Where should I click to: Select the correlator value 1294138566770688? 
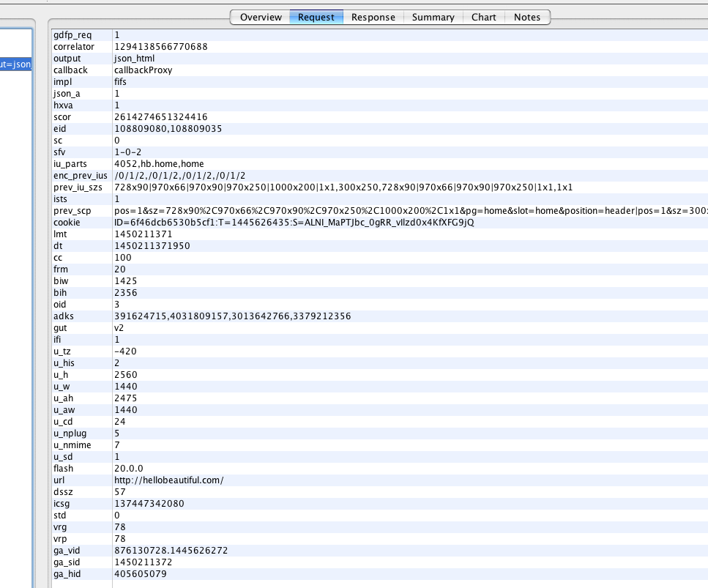pyautogui.click(x=161, y=47)
